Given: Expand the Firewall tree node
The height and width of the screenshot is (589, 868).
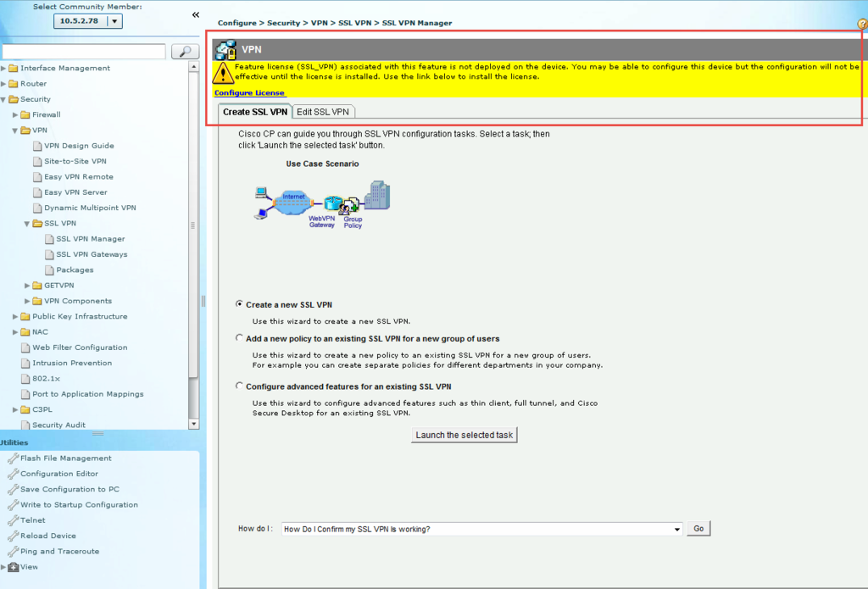Looking at the screenshot, I should click(15, 114).
